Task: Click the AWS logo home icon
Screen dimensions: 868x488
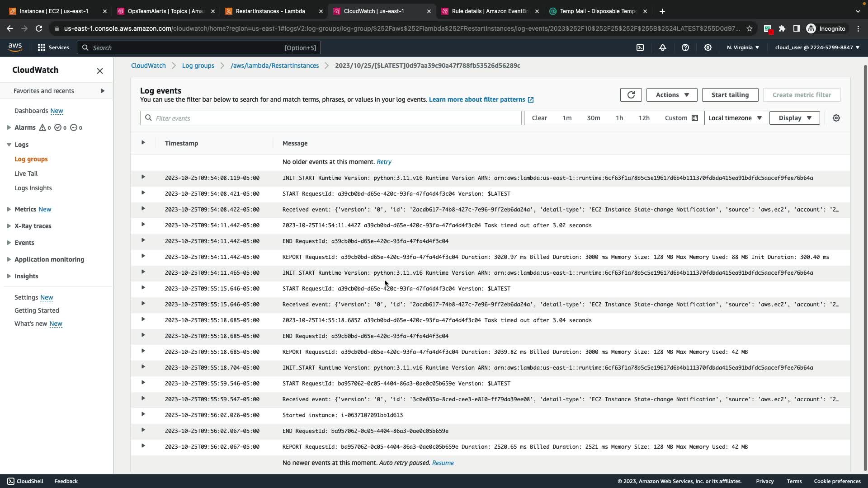Action: pos(15,47)
